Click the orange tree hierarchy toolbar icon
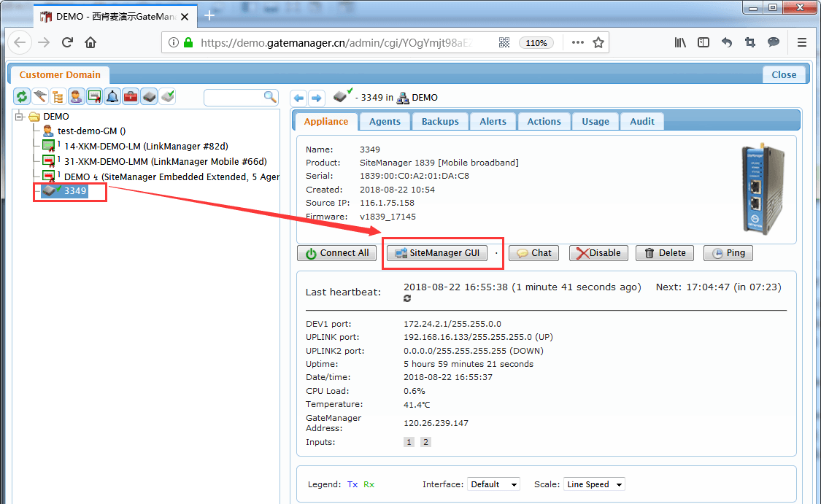The width and height of the screenshot is (821, 504). (58, 96)
